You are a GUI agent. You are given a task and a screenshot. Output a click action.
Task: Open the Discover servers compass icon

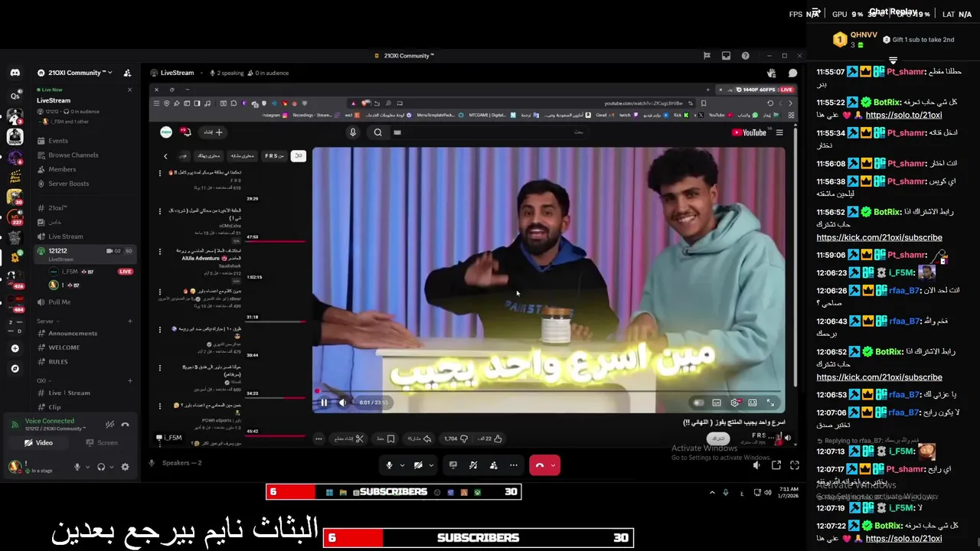15,368
